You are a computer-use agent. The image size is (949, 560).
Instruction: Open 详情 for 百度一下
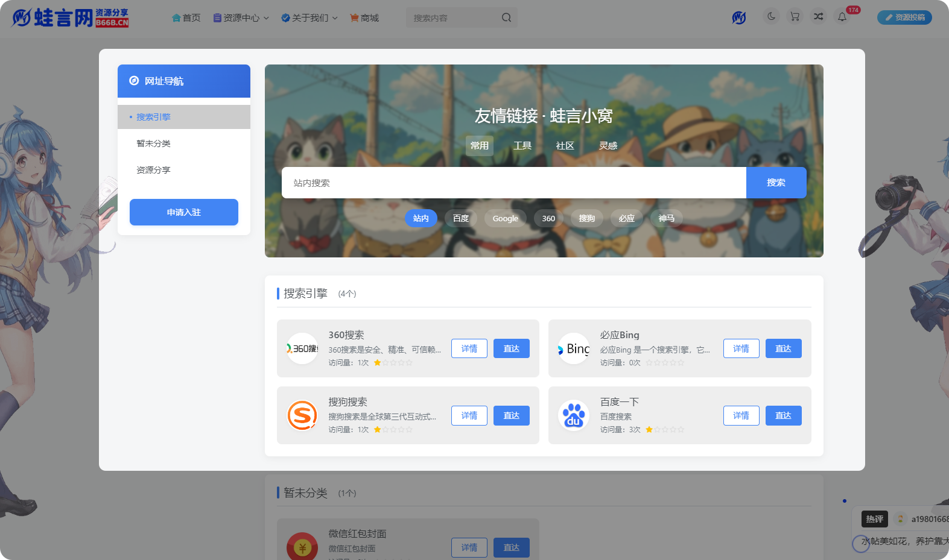point(741,415)
